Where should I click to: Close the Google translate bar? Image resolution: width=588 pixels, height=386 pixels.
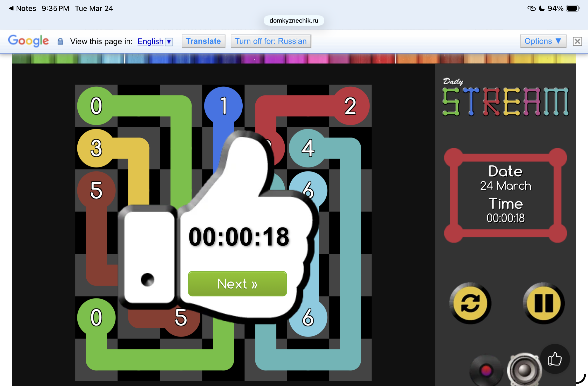click(x=577, y=41)
